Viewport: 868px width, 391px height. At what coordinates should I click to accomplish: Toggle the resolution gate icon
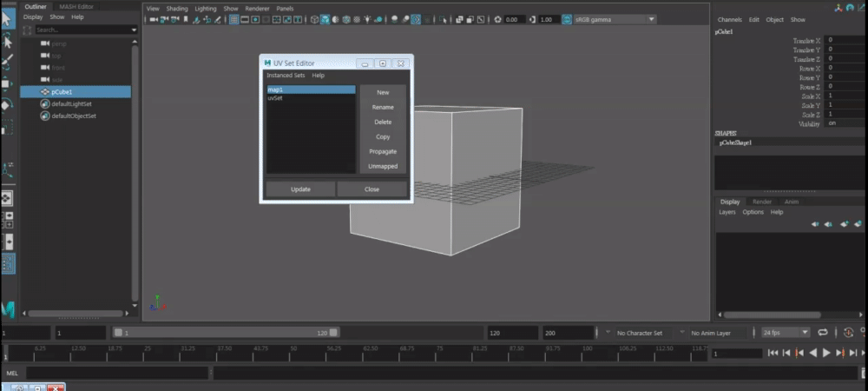coord(255,19)
